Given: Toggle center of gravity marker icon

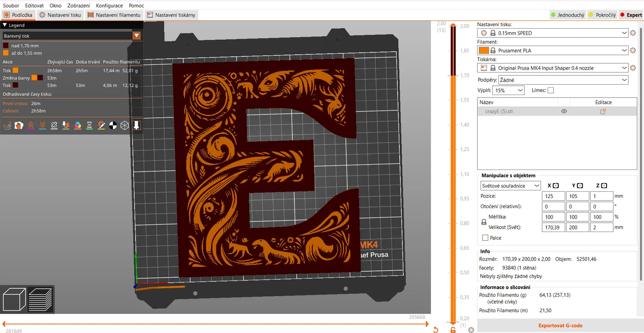Looking at the screenshot, I should (113, 126).
